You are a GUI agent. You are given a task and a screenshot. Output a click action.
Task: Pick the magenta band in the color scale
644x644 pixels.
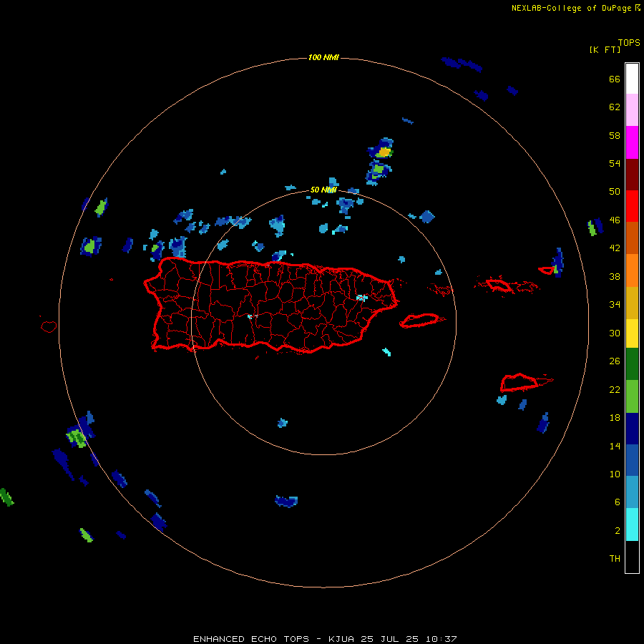(632, 142)
